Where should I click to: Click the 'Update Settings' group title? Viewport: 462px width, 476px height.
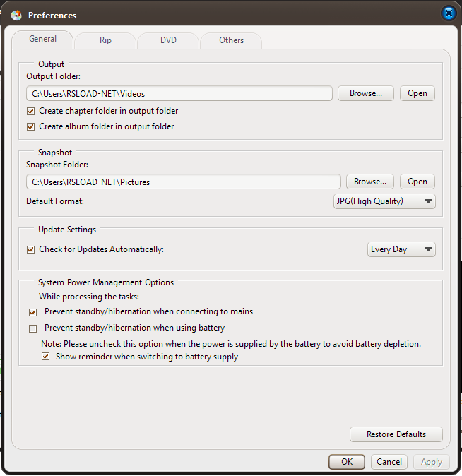67,230
